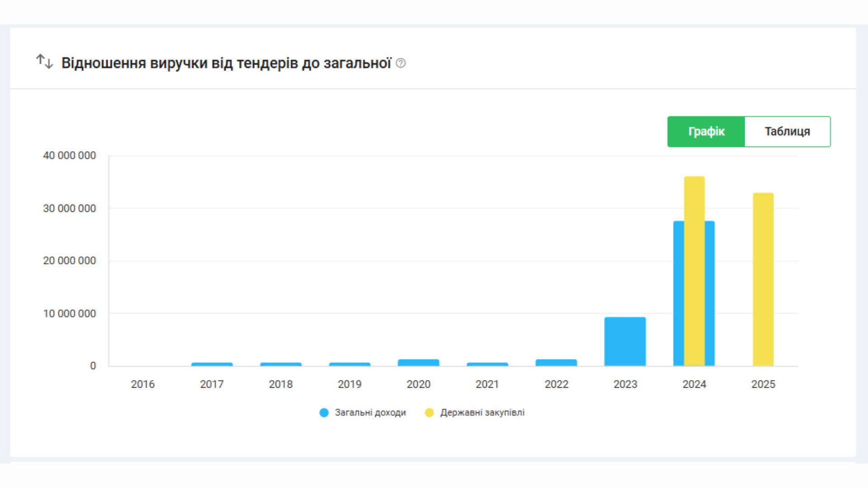Toggle Загальні доходи legend series
Viewport: 868px width, 488px height.
point(370,413)
